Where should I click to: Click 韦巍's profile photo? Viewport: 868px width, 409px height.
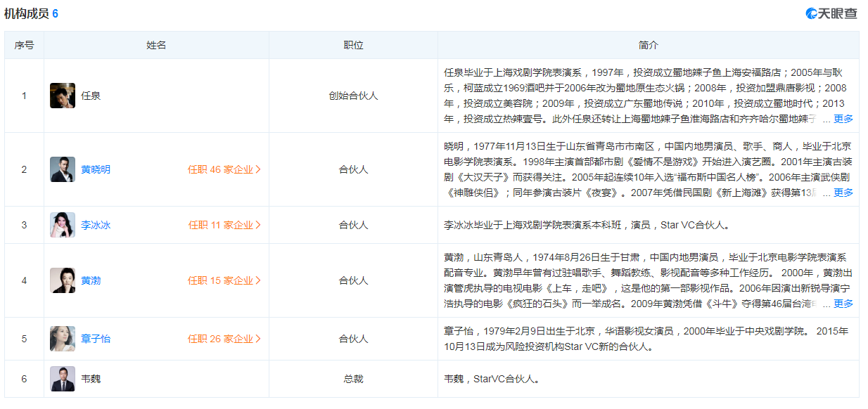click(63, 379)
